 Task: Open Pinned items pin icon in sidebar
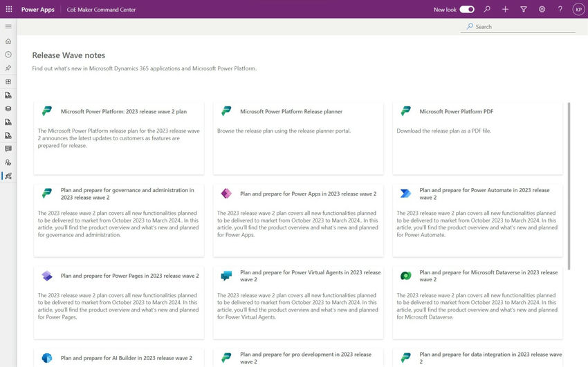[x=8, y=68]
